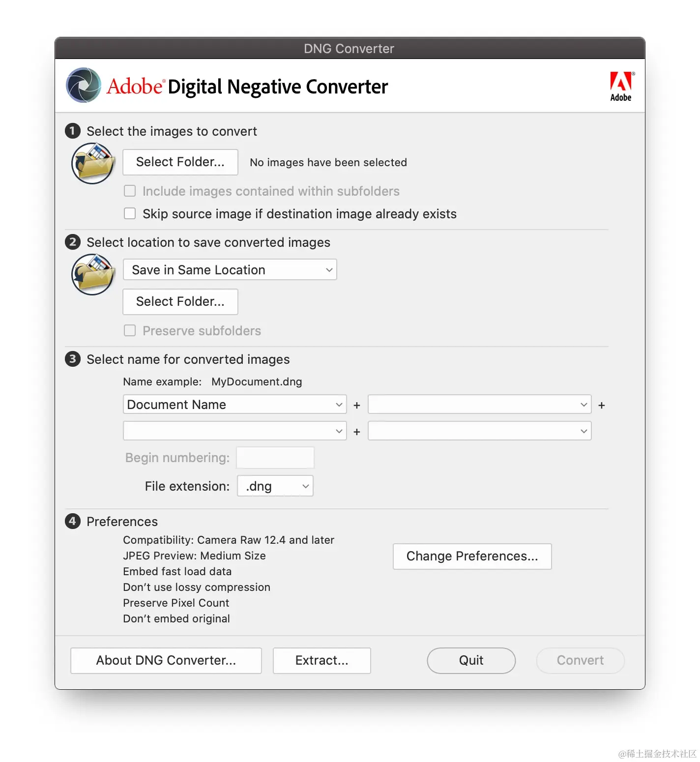Click the folder icon in the save location step

coord(92,274)
